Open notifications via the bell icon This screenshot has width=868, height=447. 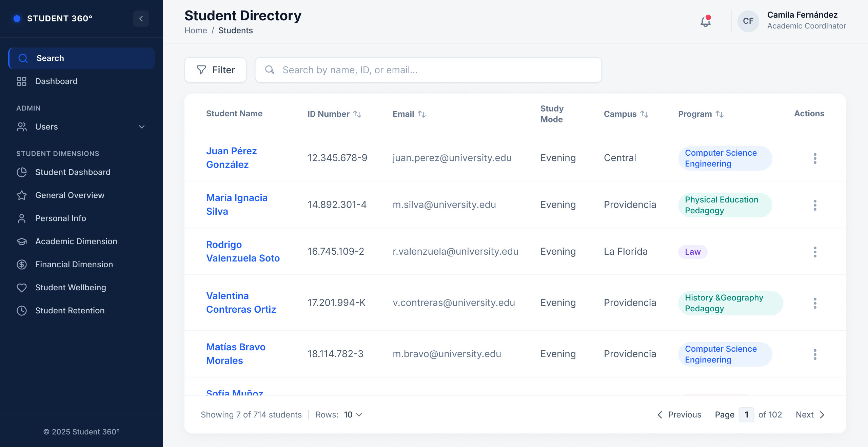pos(706,21)
